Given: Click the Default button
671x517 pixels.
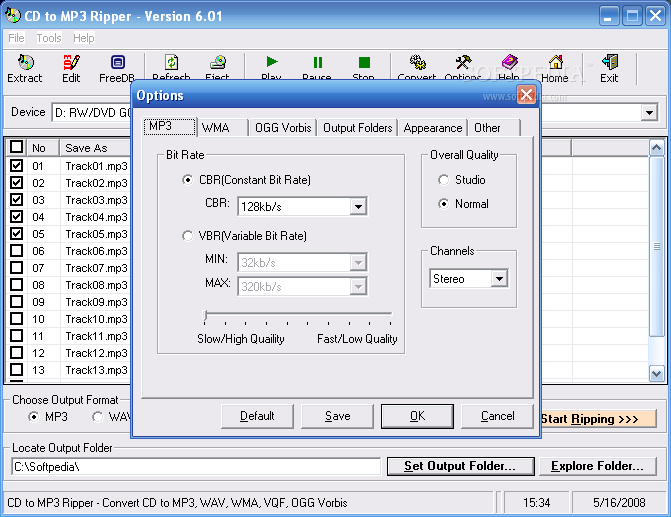Looking at the screenshot, I should coord(257,416).
